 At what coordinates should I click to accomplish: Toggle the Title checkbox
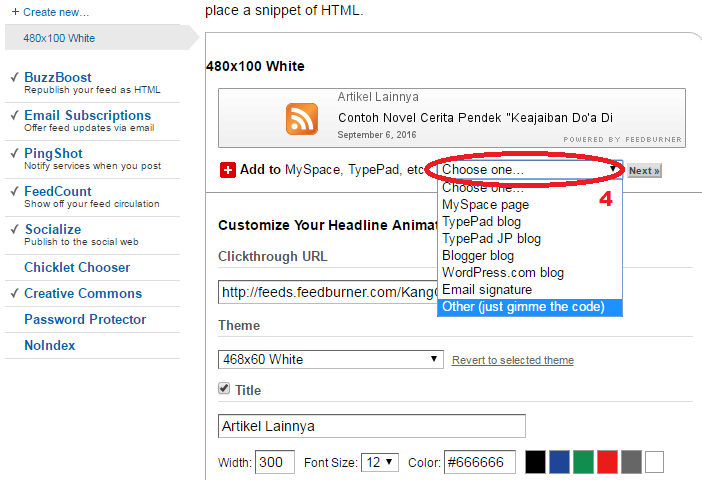point(224,388)
